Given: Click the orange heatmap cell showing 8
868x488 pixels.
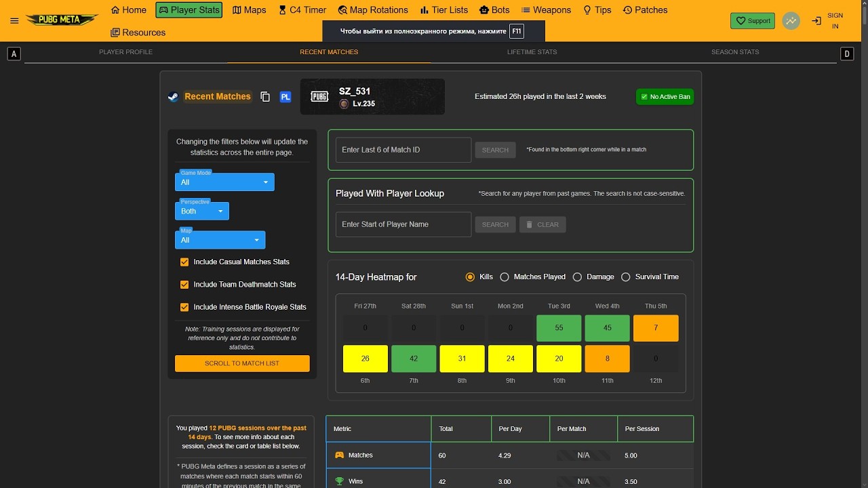Looking at the screenshot, I should pyautogui.click(x=607, y=359).
